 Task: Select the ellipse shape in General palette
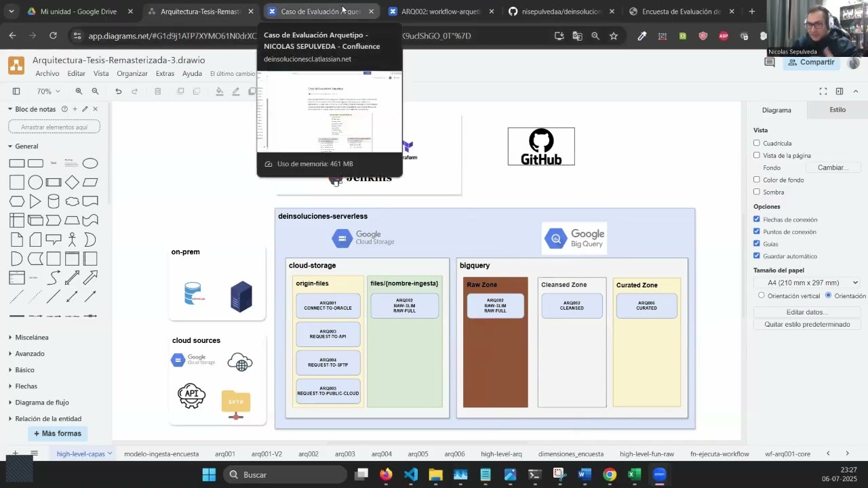point(90,163)
